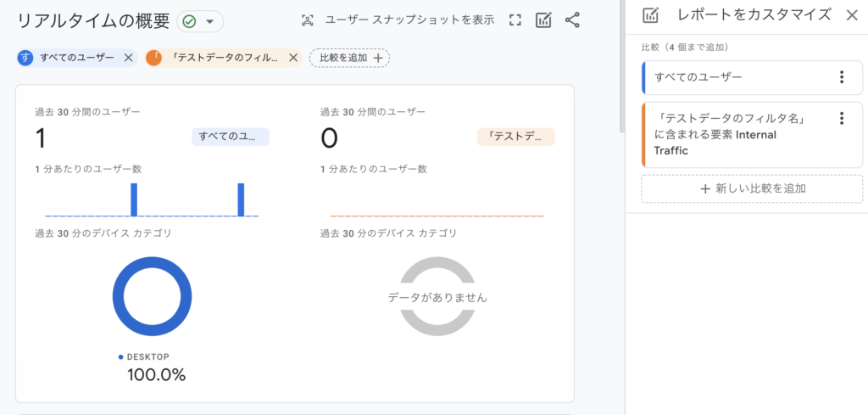Close the レポートをカスタマイズ panel
Screen dimensions: 868x415
tap(852, 14)
